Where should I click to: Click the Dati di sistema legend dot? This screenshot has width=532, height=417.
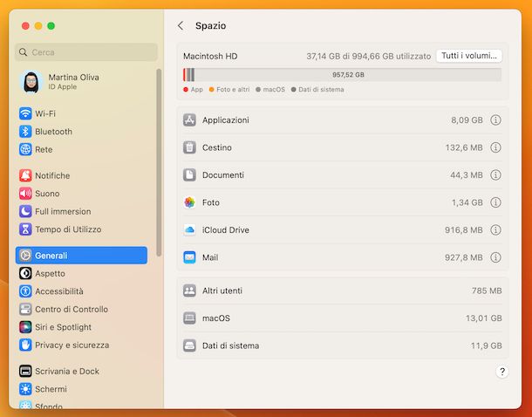coord(294,90)
